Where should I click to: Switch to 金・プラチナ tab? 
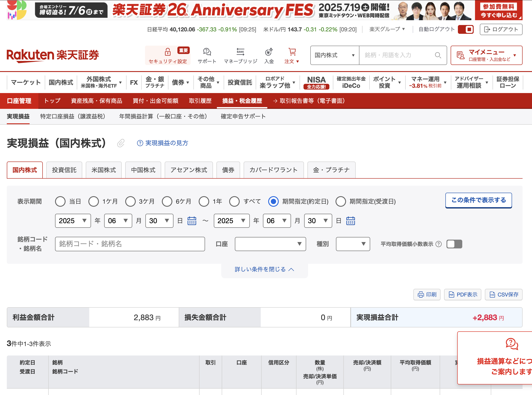click(331, 170)
